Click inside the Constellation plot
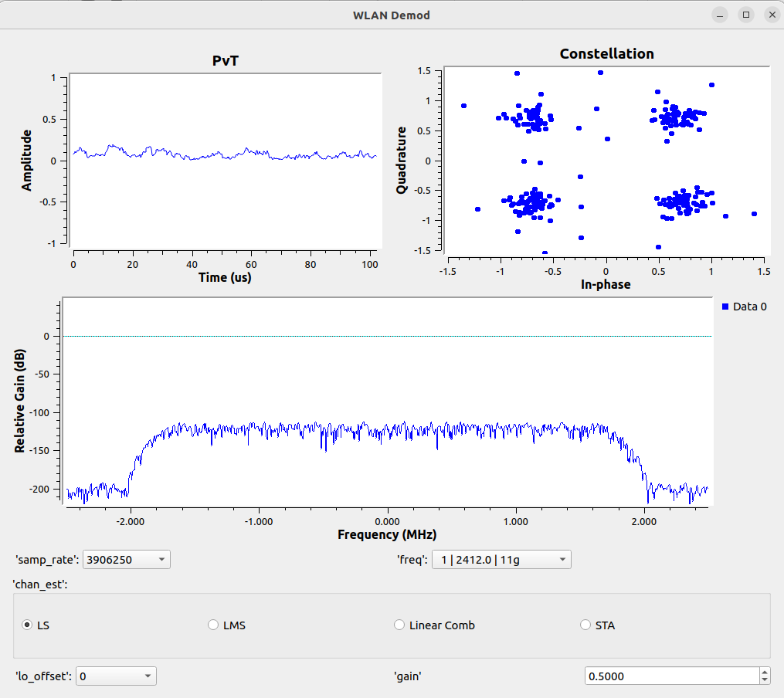Image resolution: width=784 pixels, height=698 pixels. 606,160
